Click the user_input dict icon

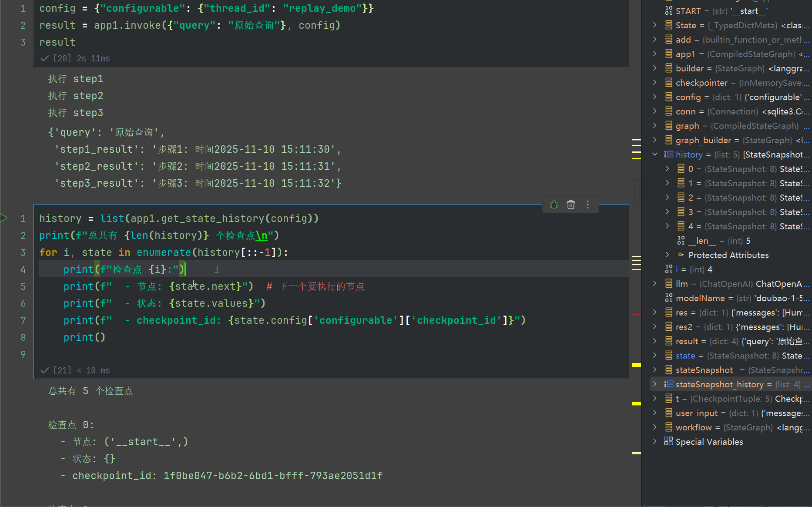click(669, 413)
